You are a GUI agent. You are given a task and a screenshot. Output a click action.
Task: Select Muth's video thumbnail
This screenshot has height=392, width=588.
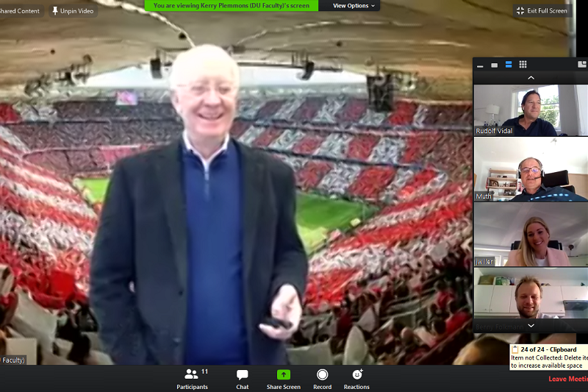[x=531, y=169]
